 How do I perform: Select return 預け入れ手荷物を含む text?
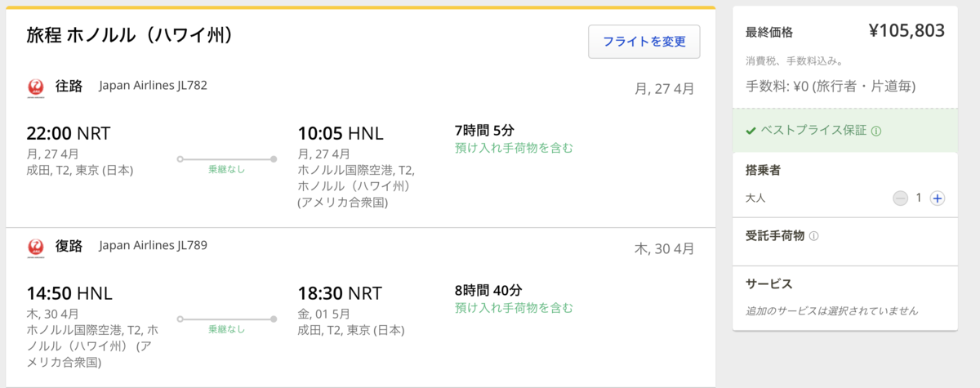[514, 308]
